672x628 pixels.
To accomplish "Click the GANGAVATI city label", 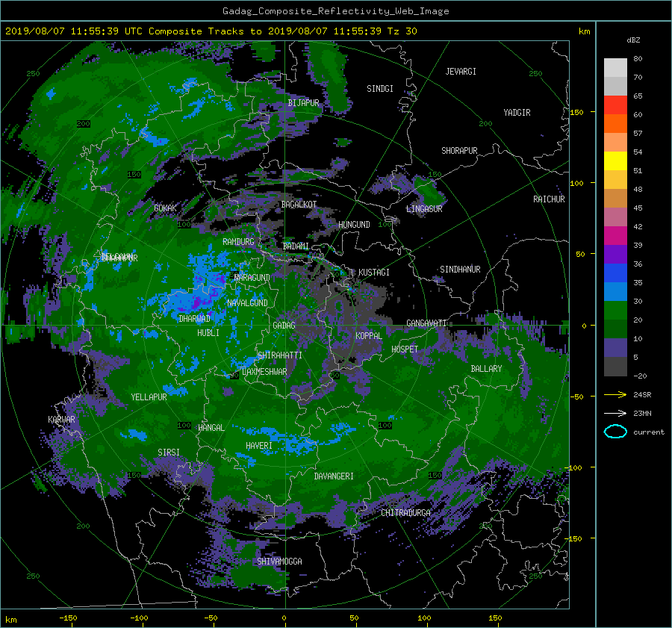I will click(426, 323).
